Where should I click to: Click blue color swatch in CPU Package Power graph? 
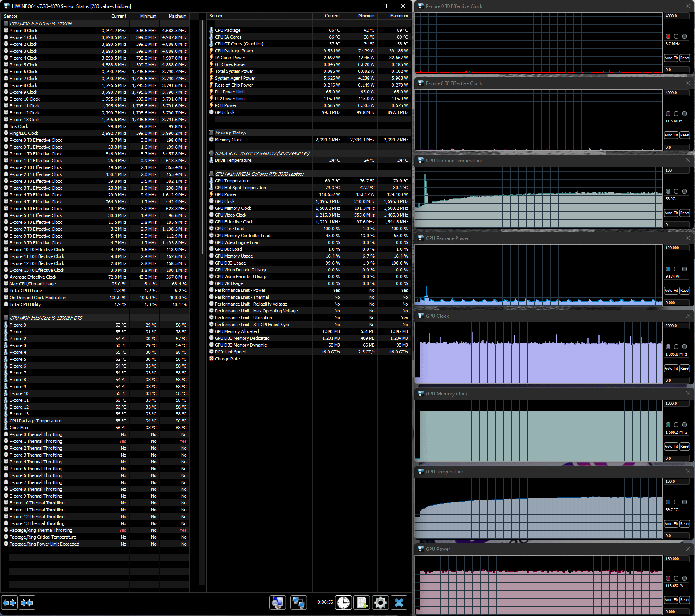point(668,269)
